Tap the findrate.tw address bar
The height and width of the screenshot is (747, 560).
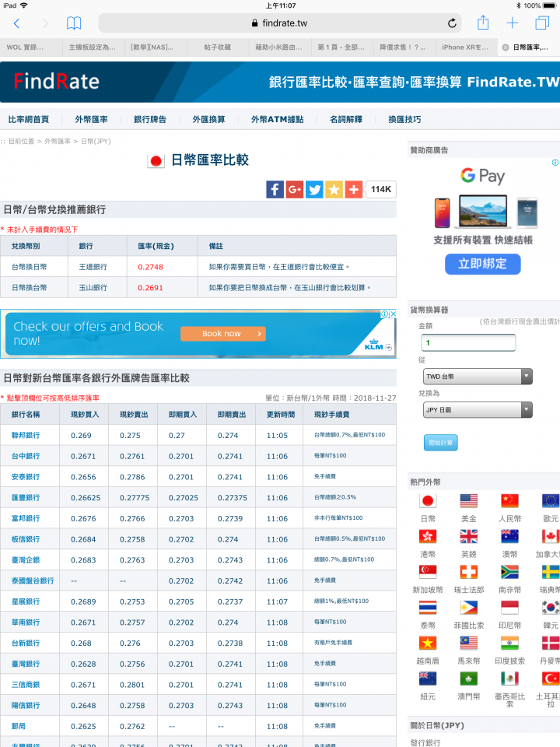point(280,23)
